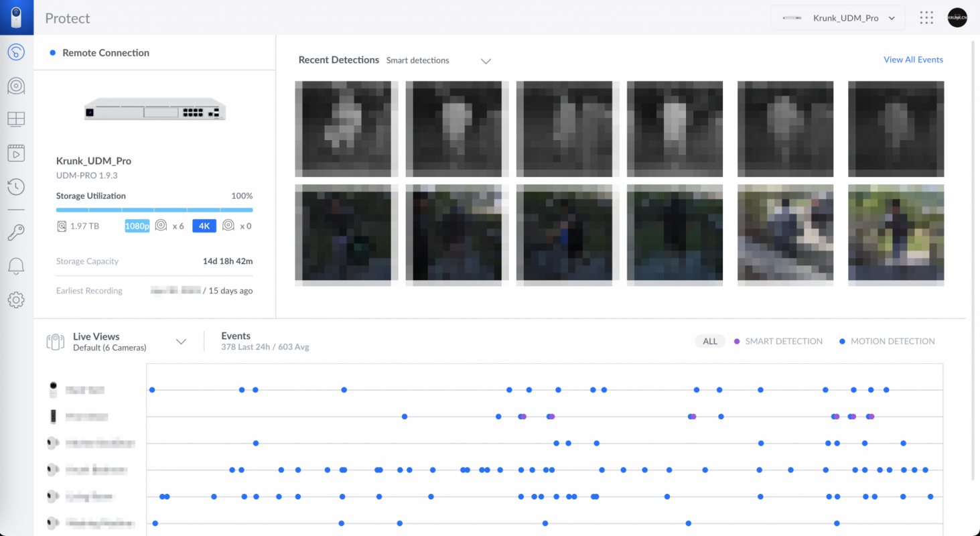This screenshot has width=980, height=536.
Task: Expand the Smart detections filter dropdown
Action: click(486, 61)
